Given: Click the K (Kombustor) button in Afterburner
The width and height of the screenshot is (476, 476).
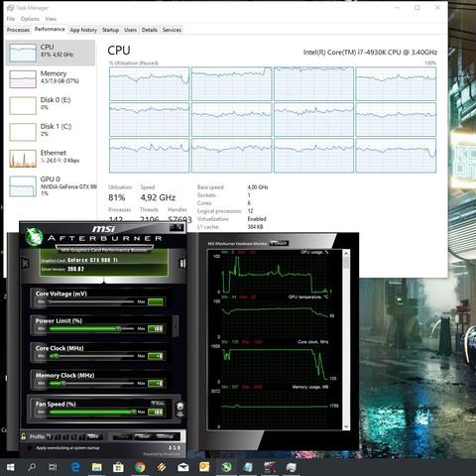Looking at the screenshot, I should [x=25, y=263].
